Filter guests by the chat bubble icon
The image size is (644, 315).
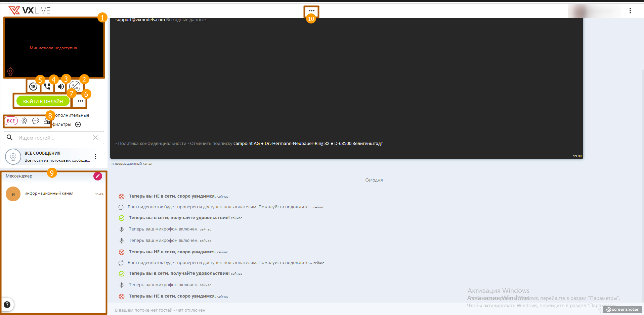(36, 121)
